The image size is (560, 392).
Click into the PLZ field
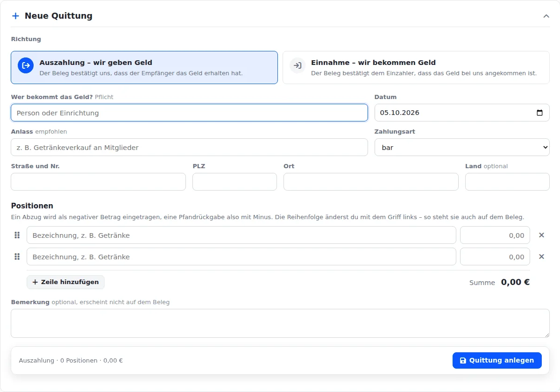point(234,182)
